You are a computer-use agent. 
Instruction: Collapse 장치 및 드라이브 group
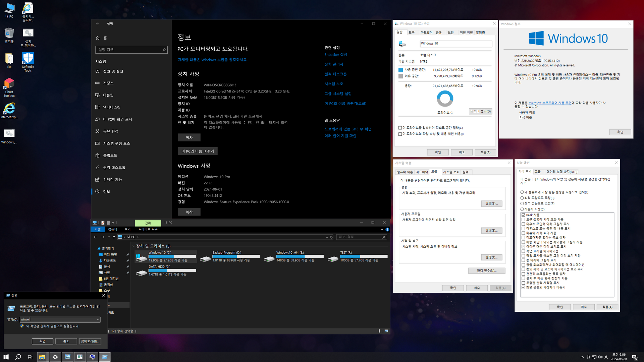(134, 246)
